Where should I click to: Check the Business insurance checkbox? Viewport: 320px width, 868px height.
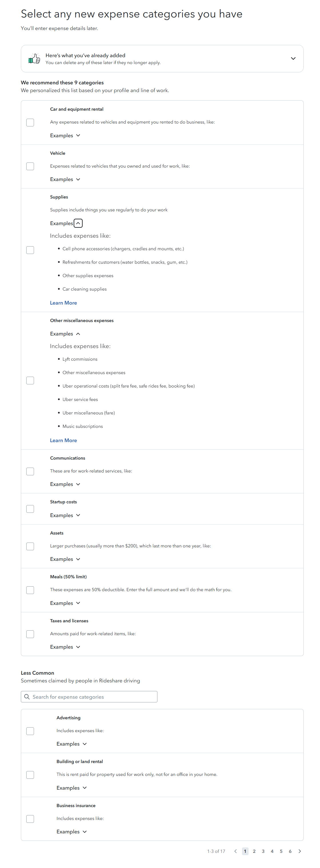coord(30,819)
